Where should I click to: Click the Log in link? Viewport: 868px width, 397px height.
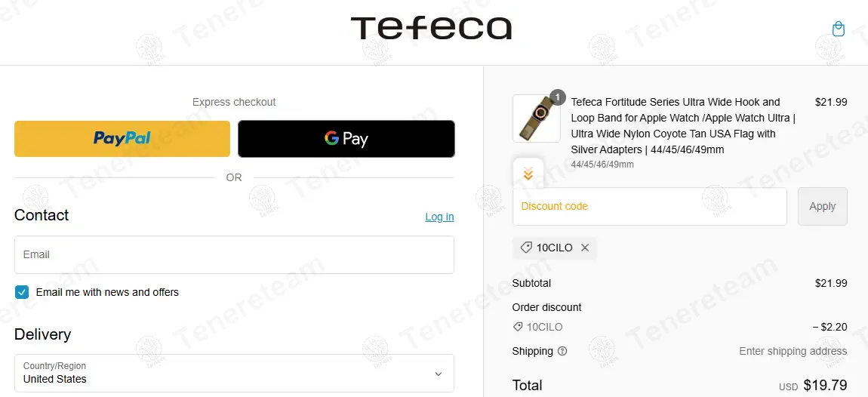coord(439,217)
